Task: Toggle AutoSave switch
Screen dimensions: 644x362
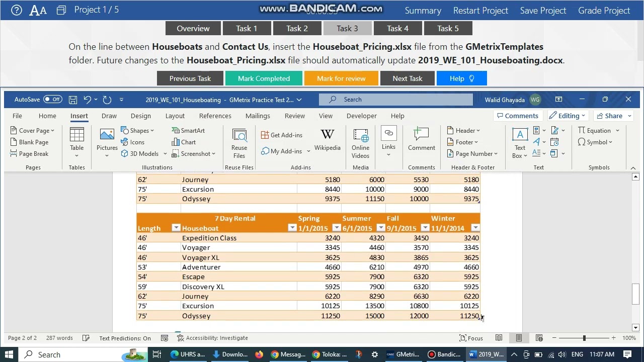Action: tap(52, 100)
